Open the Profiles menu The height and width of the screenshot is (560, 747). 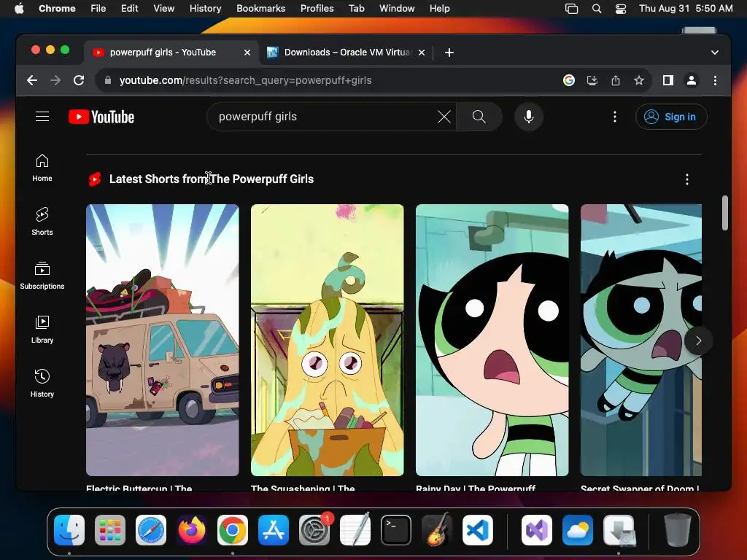317,8
